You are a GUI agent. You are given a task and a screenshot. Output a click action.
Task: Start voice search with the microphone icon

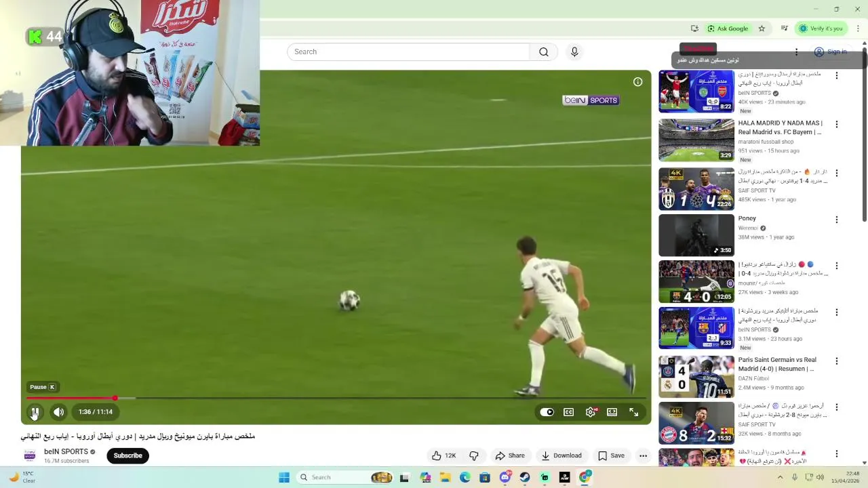pyautogui.click(x=574, y=52)
